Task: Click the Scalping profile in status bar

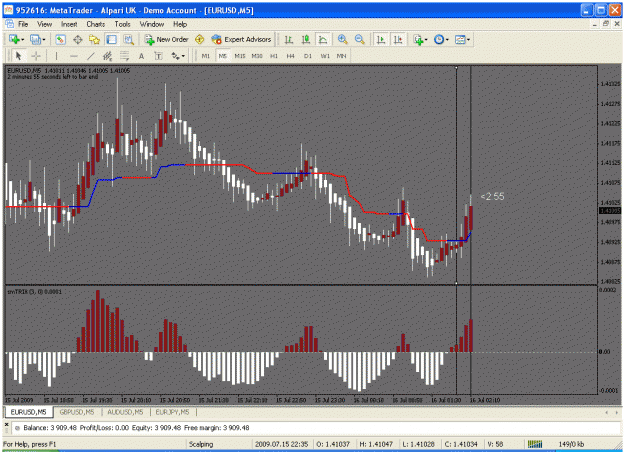Action: pyautogui.click(x=201, y=444)
